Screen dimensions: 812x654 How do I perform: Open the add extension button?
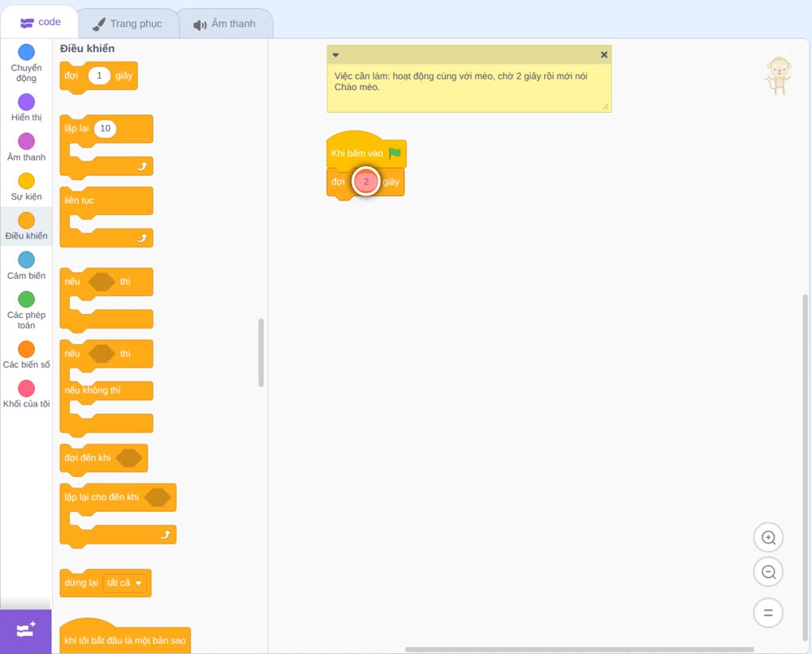click(26, 630)
